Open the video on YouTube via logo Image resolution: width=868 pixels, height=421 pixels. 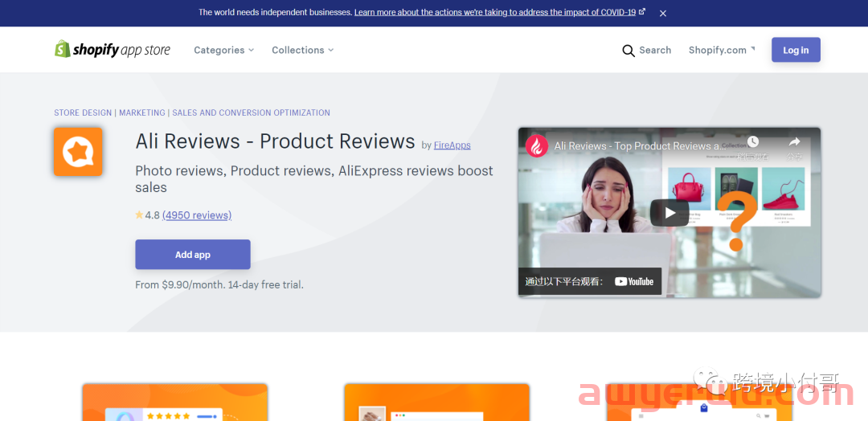click(x=634, y=281)
